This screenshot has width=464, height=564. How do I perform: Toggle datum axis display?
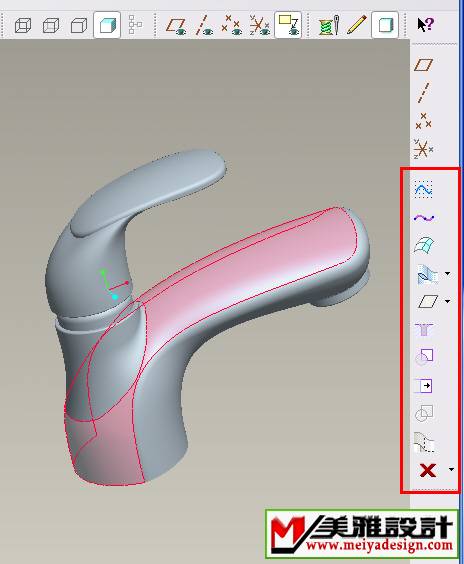pos(204,26)
